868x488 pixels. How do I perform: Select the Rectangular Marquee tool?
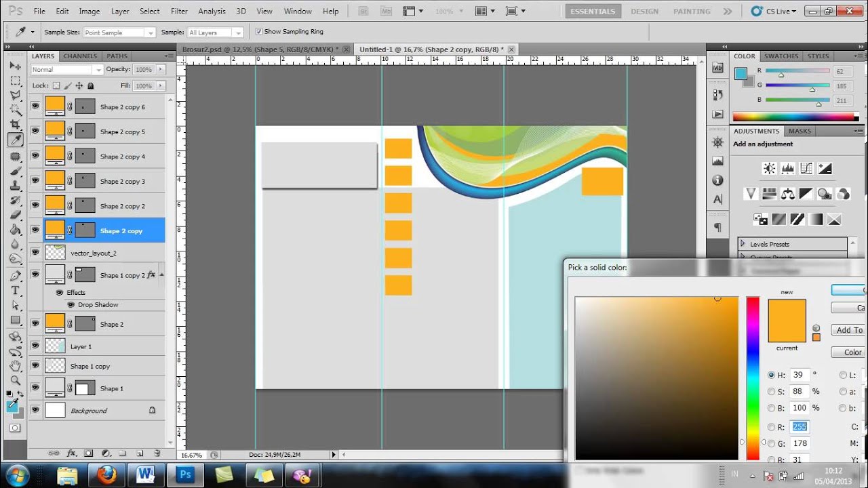pyautogui.click(x=16, y=81)
